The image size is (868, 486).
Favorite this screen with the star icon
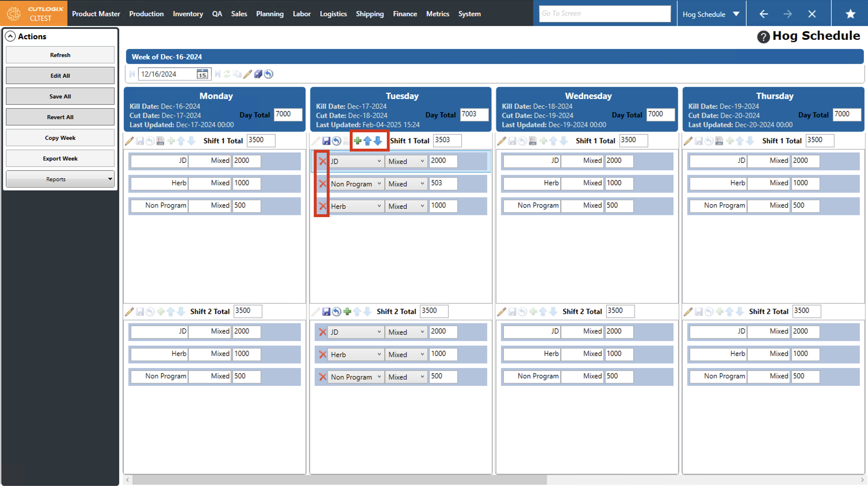click(x=850, y=14)
